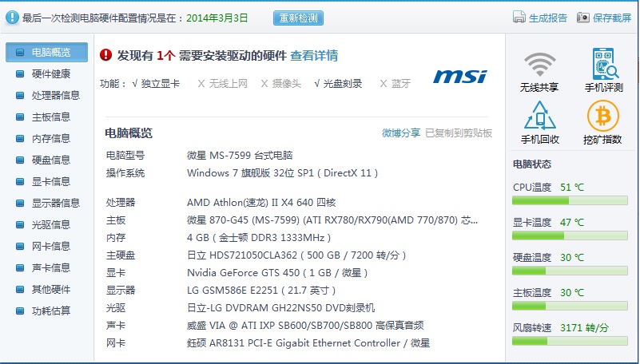Click the 主板温度 progress bar

click(x=570, y=305)
